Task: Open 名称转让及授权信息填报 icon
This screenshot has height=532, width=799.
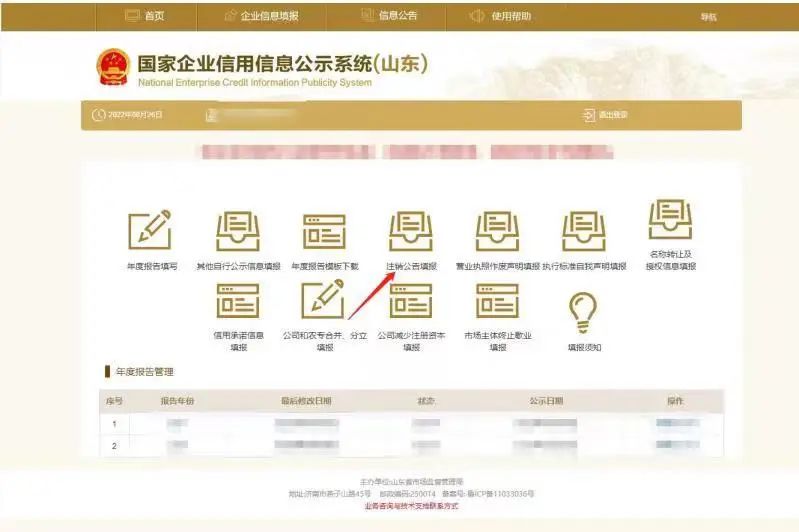Action: pyautogui.click(x=671, y=220)
